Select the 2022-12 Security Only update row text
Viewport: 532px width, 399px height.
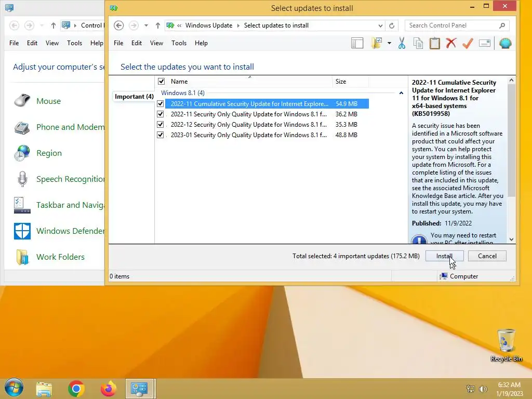(x=249, y=125)
